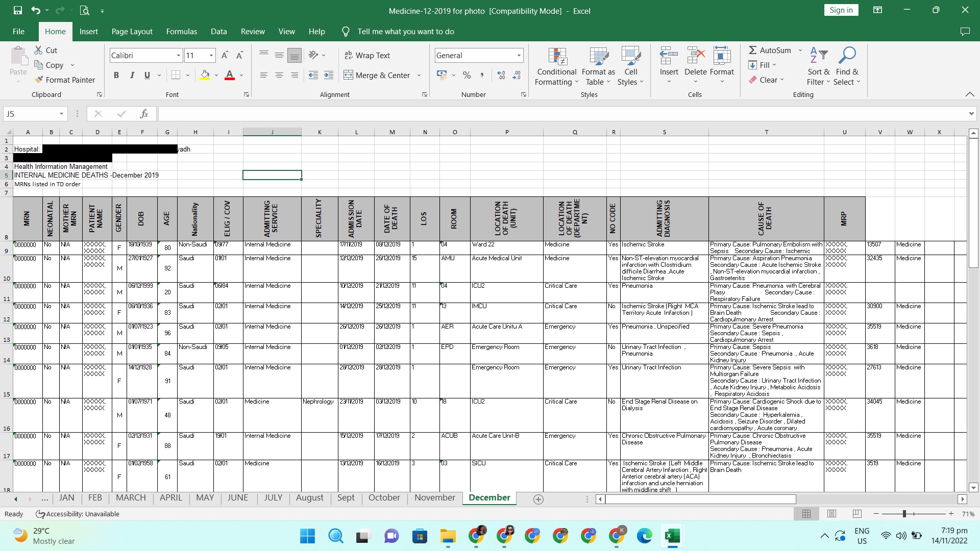
Task: Click the Percent Style icon
Action: [467, 76]
